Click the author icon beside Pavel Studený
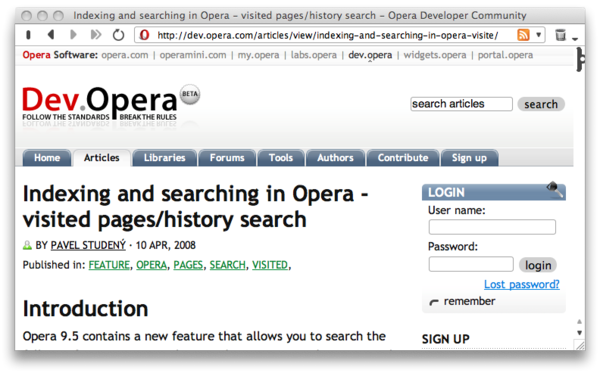 (x=27, y=245)
